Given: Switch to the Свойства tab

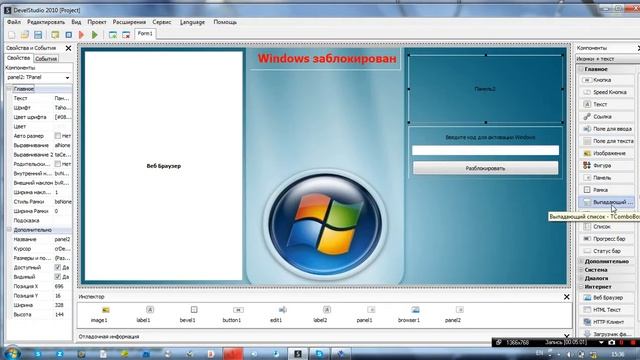Looking at the screenshot, I should pyautogui.click(x=19, y=58).
